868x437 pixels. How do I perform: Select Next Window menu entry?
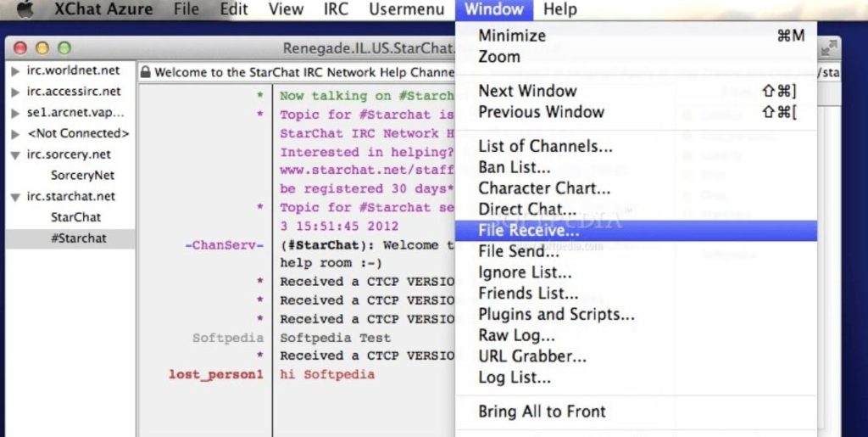tap(636, 92)
